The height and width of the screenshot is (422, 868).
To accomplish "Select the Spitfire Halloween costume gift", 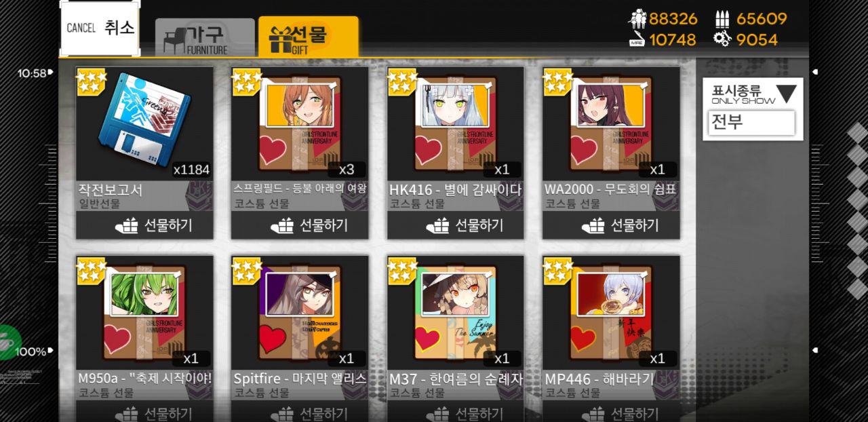I will point(300,313).
